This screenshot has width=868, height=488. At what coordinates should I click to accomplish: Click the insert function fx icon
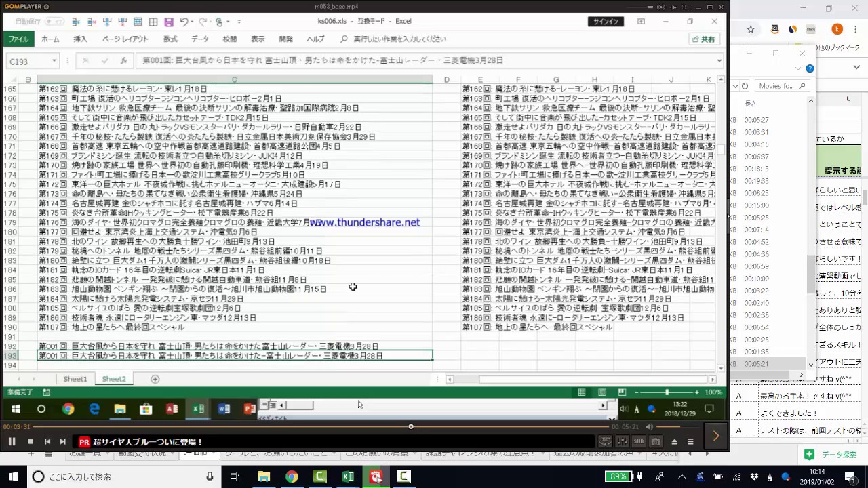tap(123, 60)
